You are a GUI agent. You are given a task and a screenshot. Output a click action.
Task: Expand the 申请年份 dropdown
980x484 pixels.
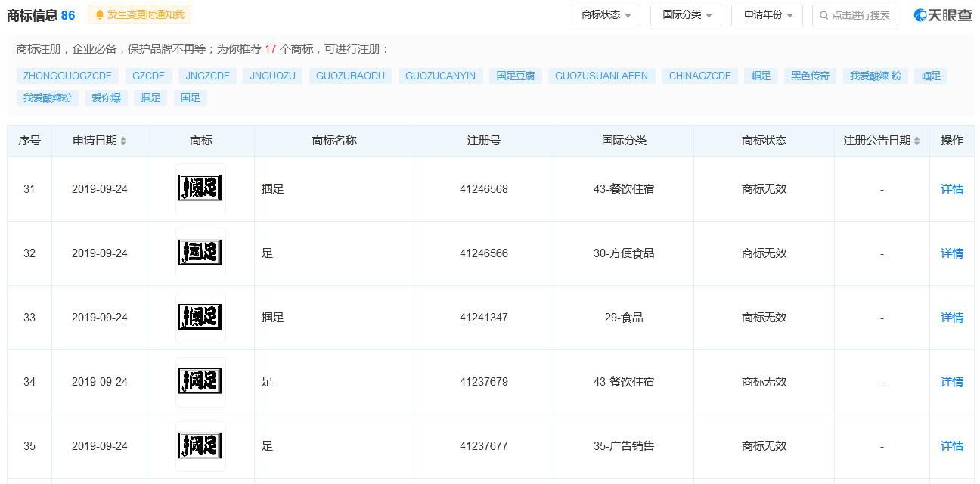click(766, 15)
